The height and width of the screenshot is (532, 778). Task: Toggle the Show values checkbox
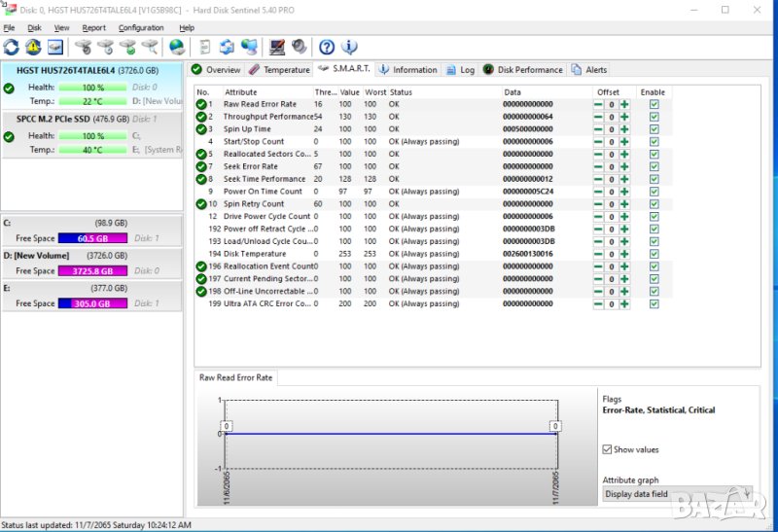[608, 449]
